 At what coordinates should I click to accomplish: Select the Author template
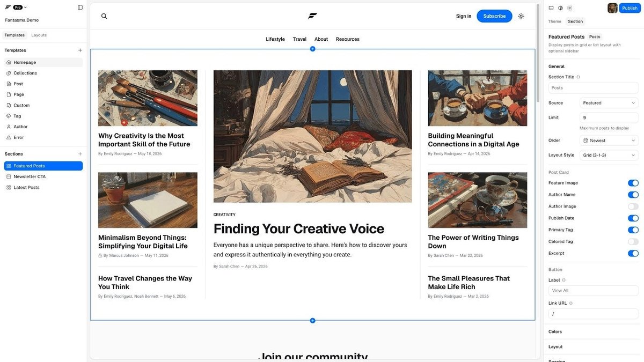click(43, 127)
